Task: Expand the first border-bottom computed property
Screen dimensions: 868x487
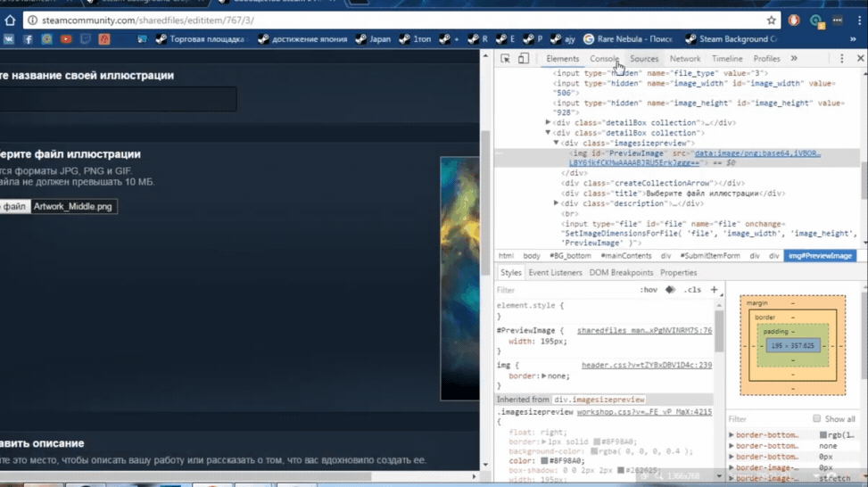Action: (732, 435)
